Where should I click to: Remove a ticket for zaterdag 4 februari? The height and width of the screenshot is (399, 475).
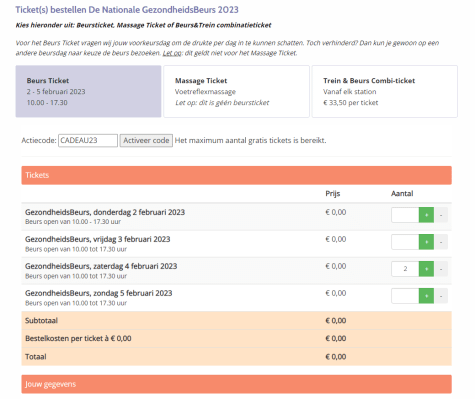point(441,269)
